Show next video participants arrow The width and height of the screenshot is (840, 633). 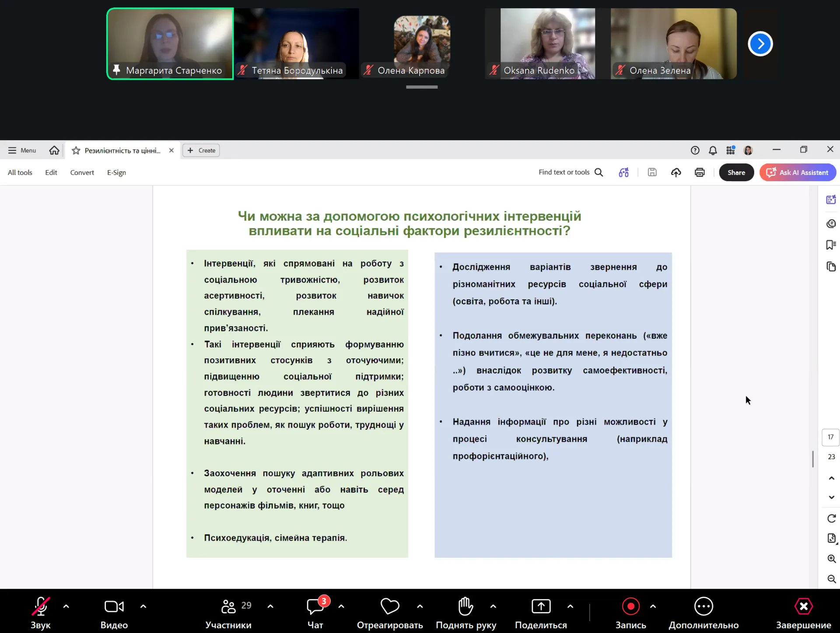coord(760,44)
